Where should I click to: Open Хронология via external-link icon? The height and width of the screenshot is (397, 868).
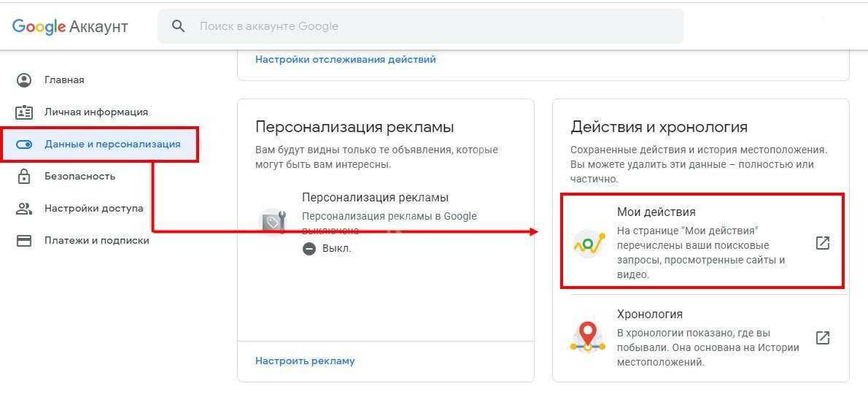coord(822,338)
